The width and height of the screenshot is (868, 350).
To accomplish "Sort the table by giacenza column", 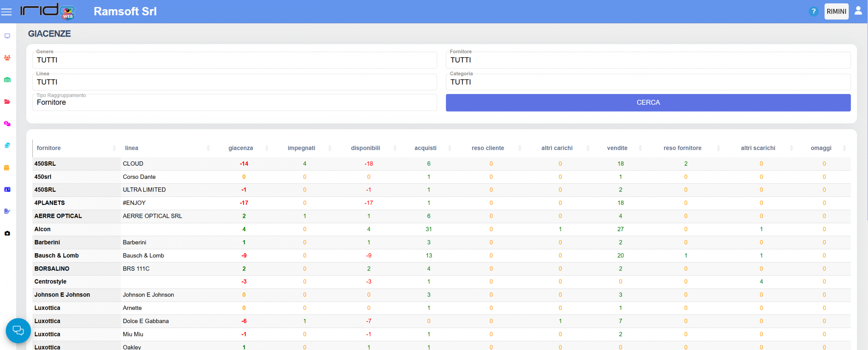I will pos(241,148).
